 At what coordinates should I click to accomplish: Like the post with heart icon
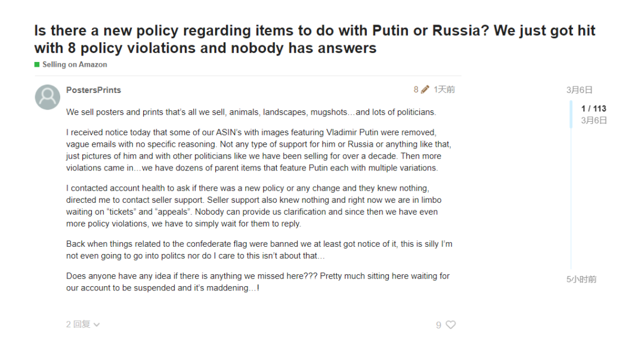451,325
